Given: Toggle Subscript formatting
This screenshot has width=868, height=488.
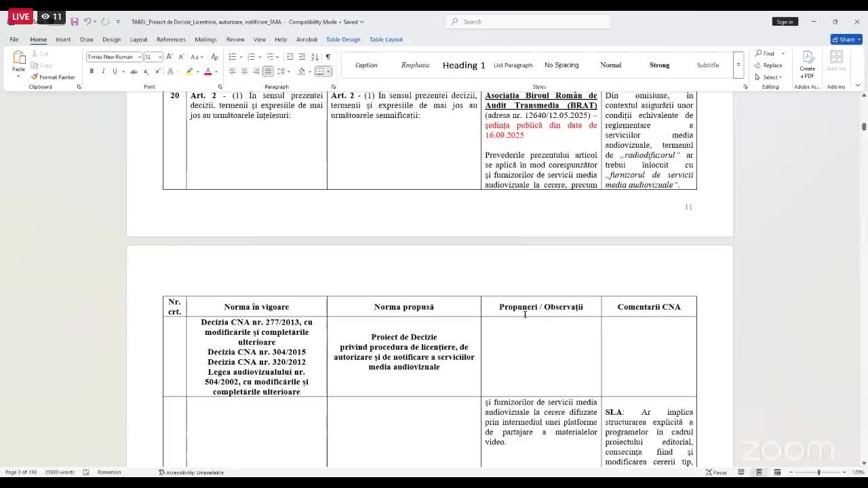Looking at the screenshot, I should 145,71.
